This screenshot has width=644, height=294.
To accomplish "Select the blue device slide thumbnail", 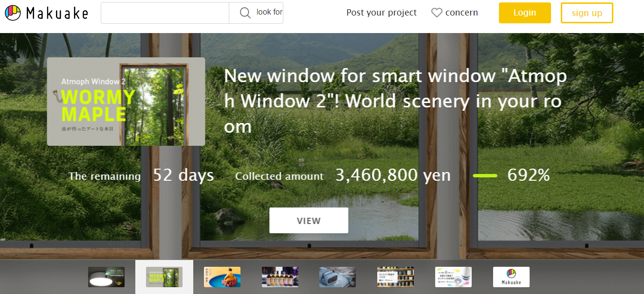I will [337, 277].
